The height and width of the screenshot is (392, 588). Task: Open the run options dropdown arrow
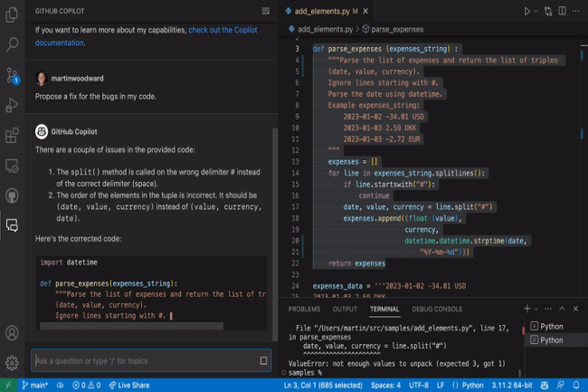pyautogui.click(x=536, y=11)
